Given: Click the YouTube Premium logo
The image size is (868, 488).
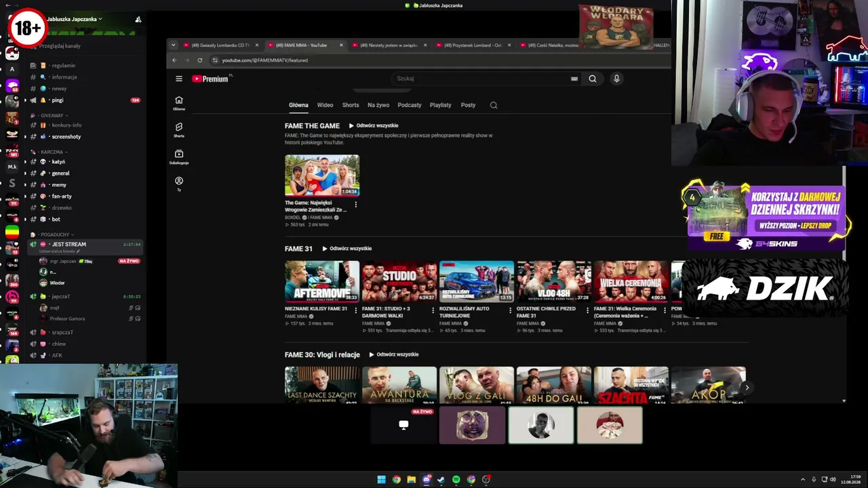Looking at the screenshot, I should [210, 79].
